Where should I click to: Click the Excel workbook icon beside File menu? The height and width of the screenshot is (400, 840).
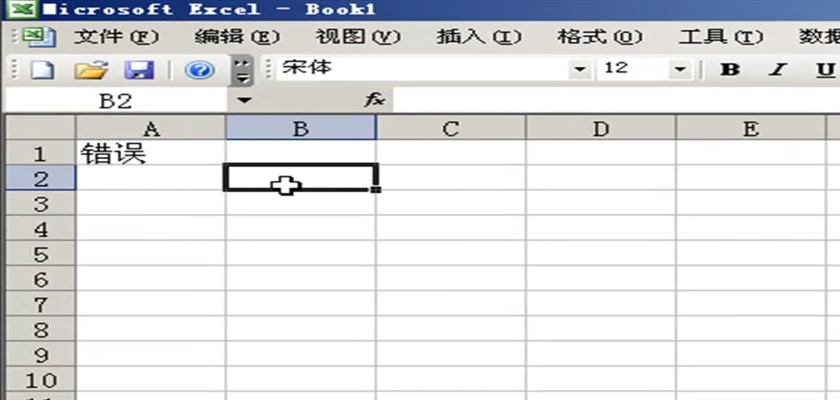click(x=38, y=37)
